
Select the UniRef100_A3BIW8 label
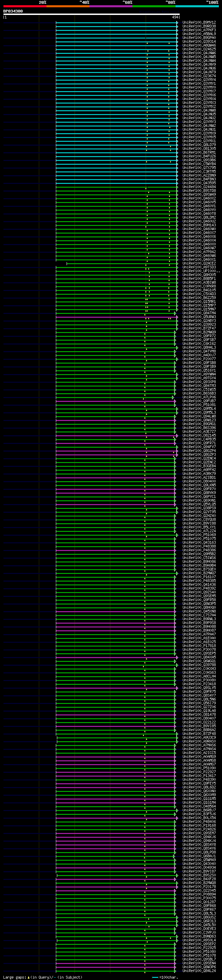[199, 282]
